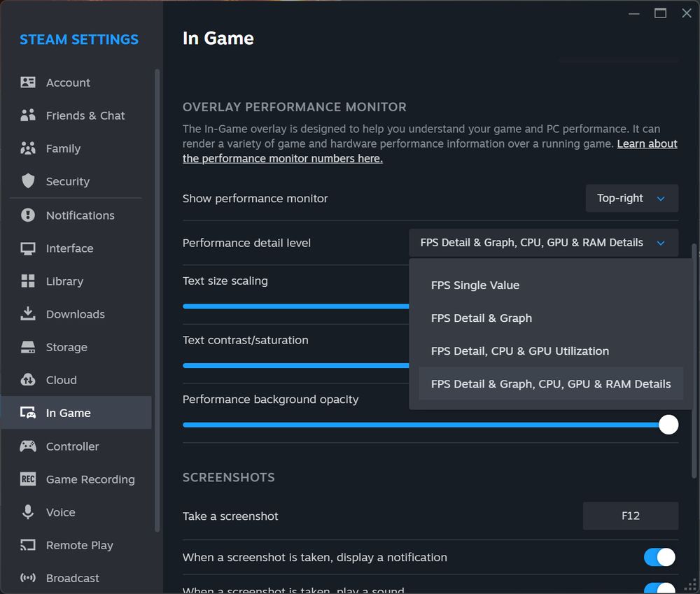Select Interface in the sidebar
This screenshot has width=700, height=594.
pos(76,248)
